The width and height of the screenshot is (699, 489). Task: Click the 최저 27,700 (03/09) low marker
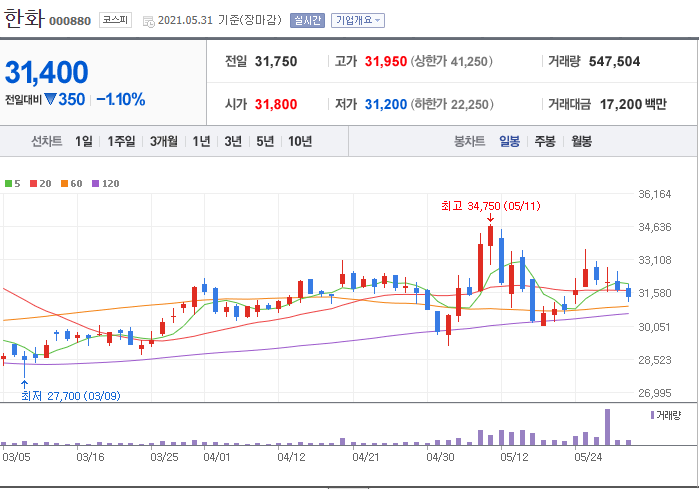pos(71,396)
